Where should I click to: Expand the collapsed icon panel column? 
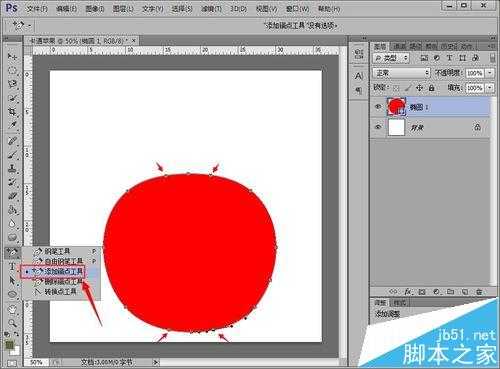tap(363, 38)
